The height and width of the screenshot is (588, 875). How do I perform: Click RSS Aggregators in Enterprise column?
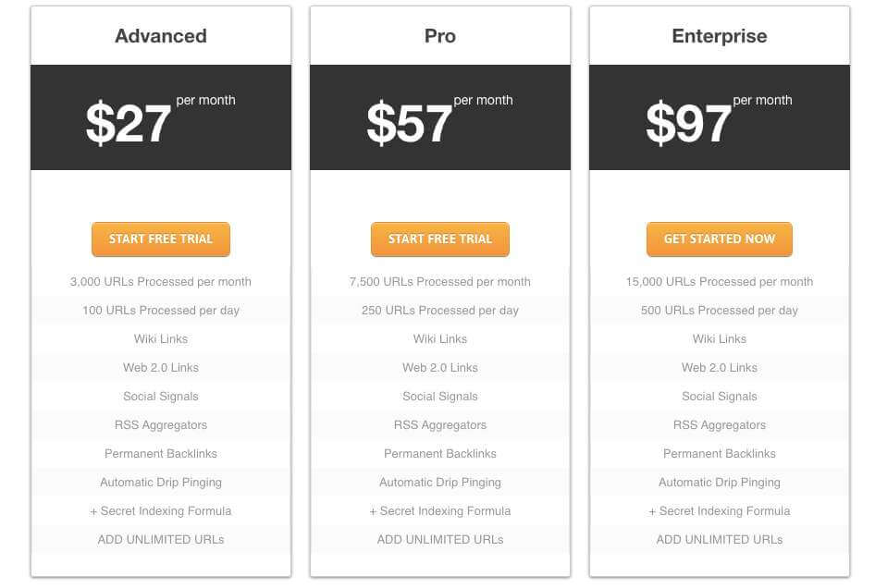tap(720, 425)
